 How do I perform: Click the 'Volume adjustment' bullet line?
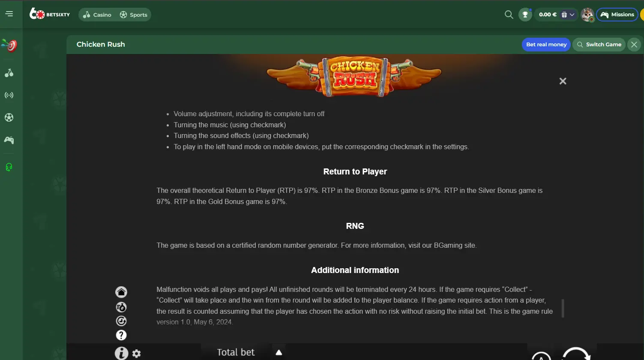click(249, 114)
